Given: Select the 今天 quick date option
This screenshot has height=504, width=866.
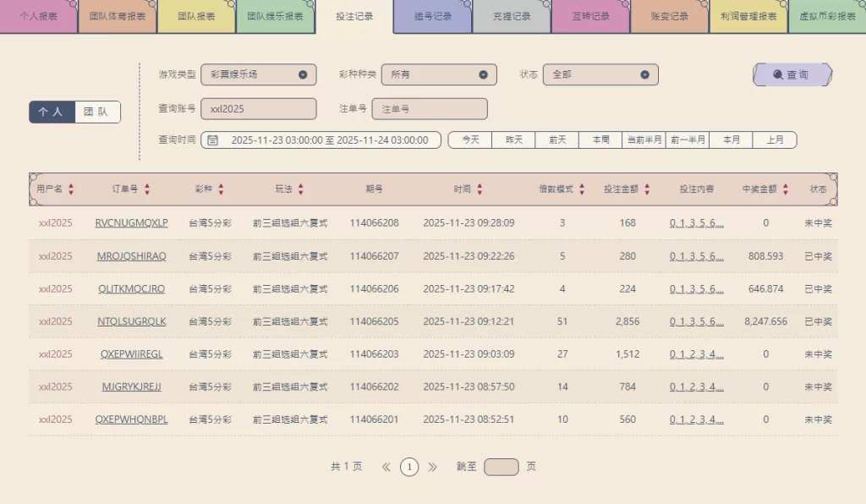Looking at the screenshot, I should (470, 140).
